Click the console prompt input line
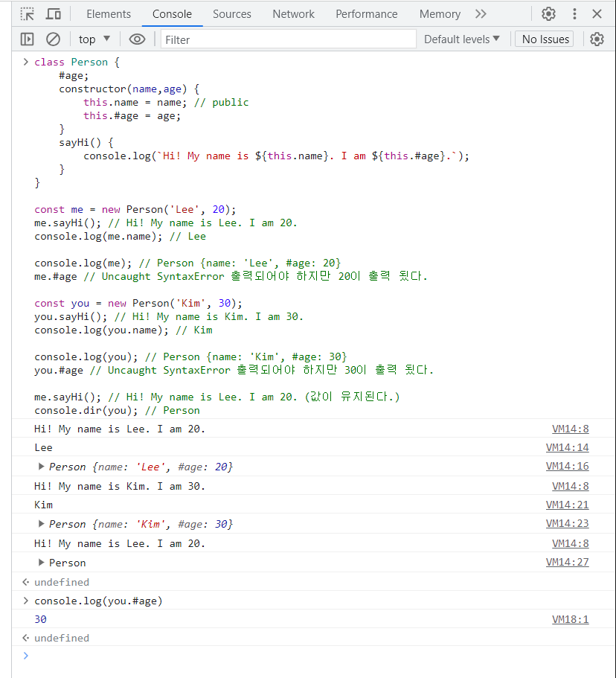The width and height of the screenshot is (616, 678). click(313, 656)
